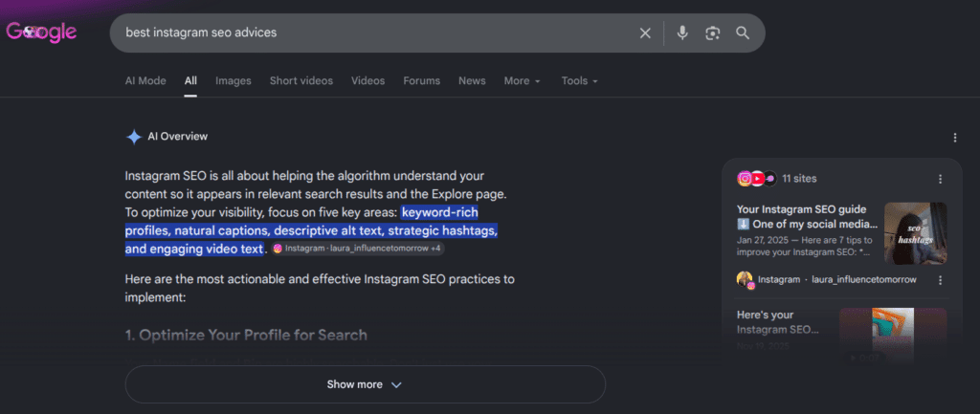Select the All tab
The width and height of the screenshot is (980, 414).
click(190, 80)
